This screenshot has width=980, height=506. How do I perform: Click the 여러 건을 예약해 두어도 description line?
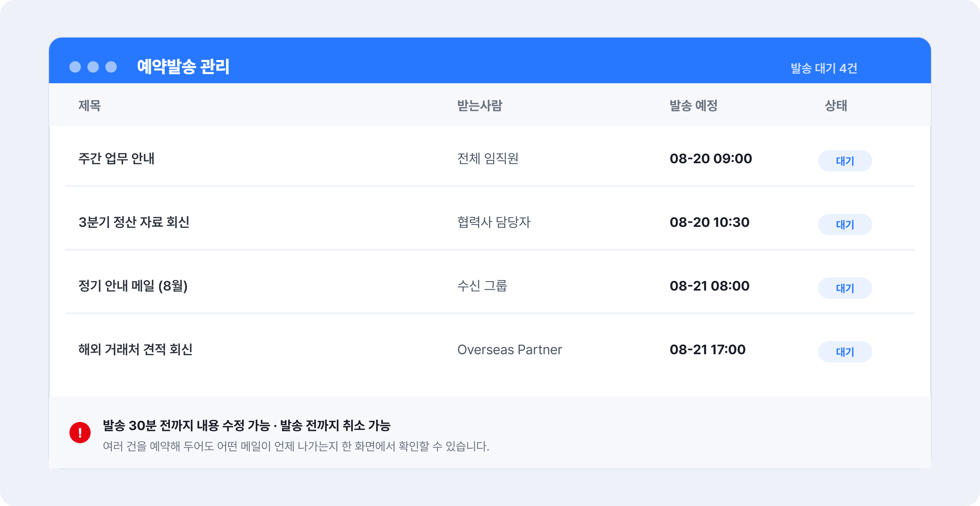pyautogui.click(x=296, y=446)
